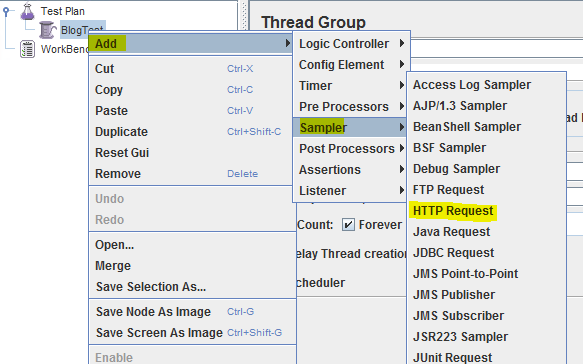Image resolution: width=583 pixels, height=364 pixels.
Task: Click the Test Plan flask icon
Action: [28, 11]
